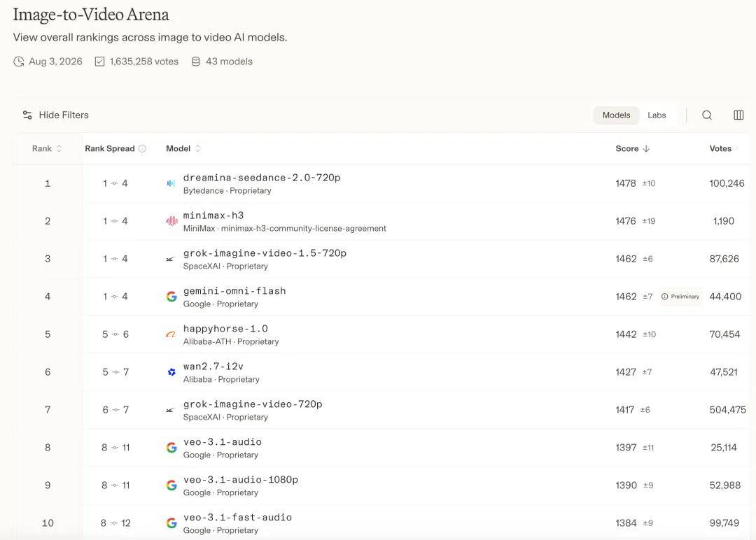
Task: Open the veo-3.1-audio model
Action: point(223,442)
